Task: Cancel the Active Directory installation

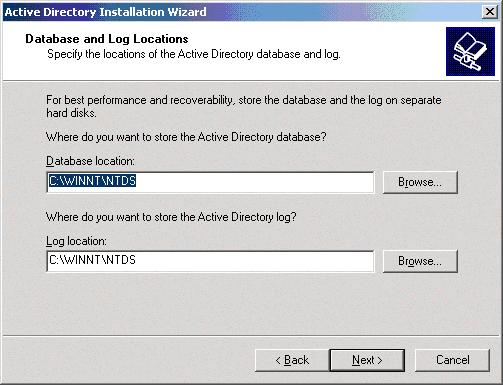Action: (453, 360)
